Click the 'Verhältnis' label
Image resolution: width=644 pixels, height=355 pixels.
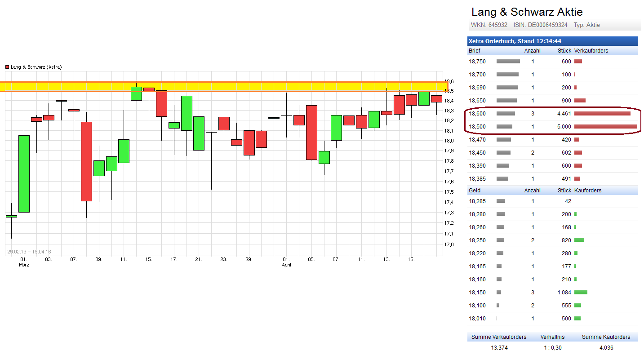pyautogui.click(x=553, y=337)
